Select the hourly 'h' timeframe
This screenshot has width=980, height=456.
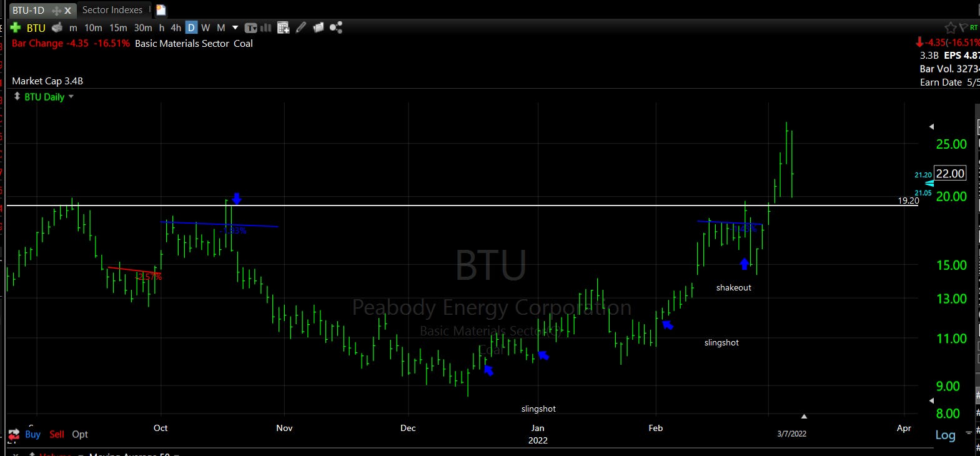[162, 27]
